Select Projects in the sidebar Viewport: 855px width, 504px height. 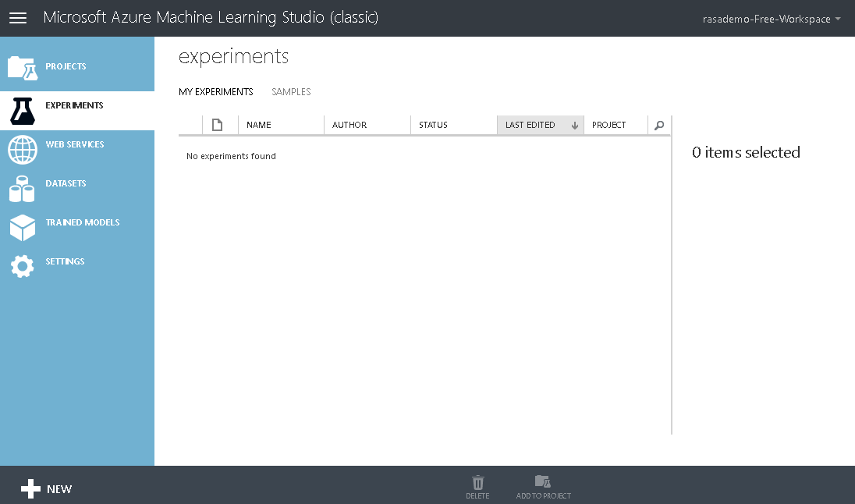66,66
